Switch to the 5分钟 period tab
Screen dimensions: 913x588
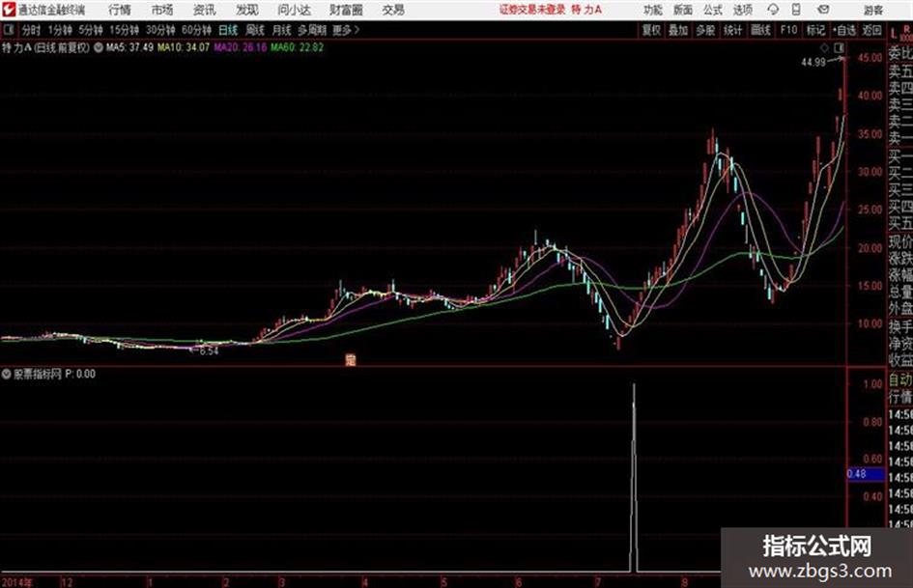pos(91,30)
